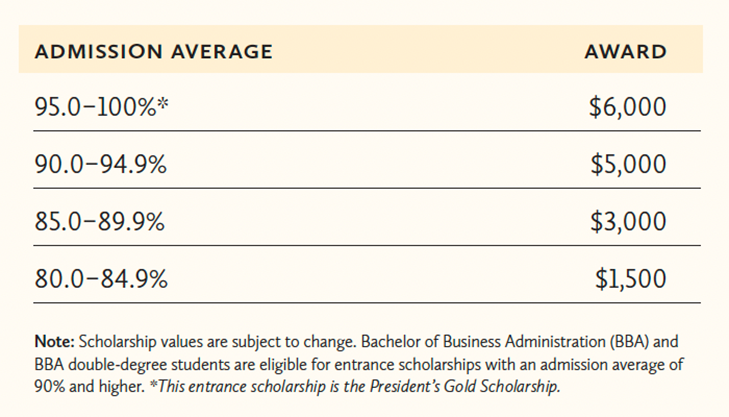Click the $3,000 award amount
The width and height of the screenshot is (729, 417).
tap(627, 221)
